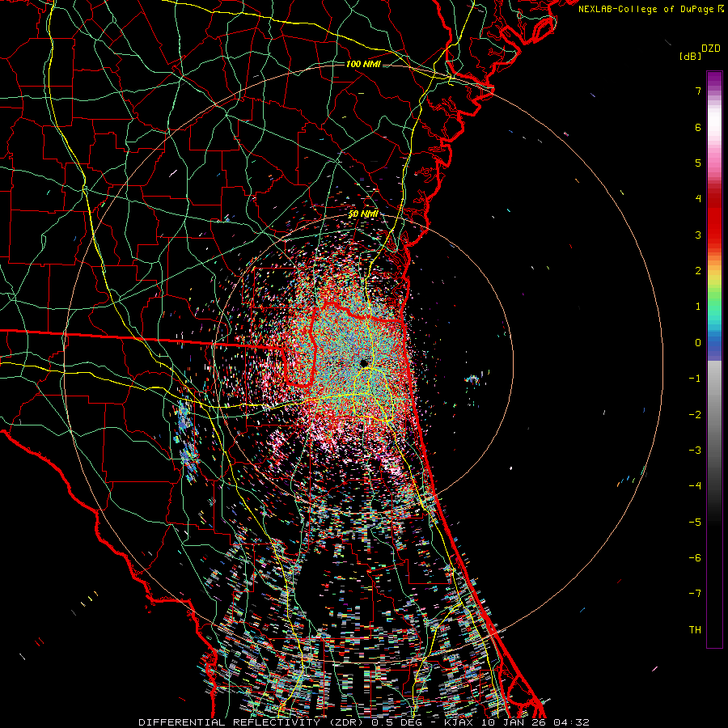728x728 pixels.
Task: Pick the blue band near 0 dB
Action: coord(714,344)
